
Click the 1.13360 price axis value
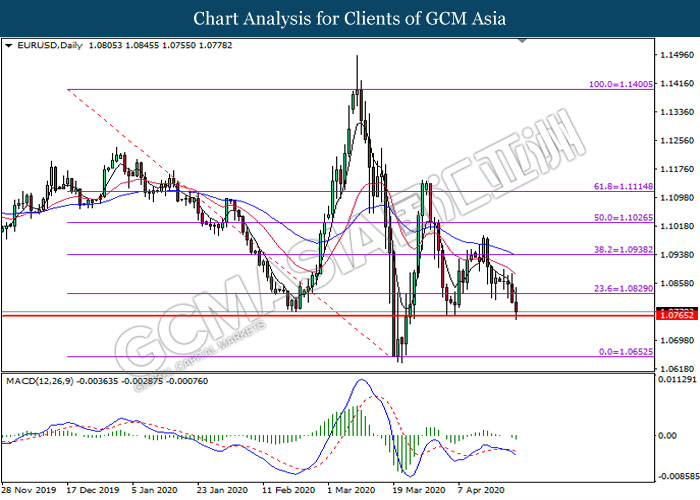point(677,112)
